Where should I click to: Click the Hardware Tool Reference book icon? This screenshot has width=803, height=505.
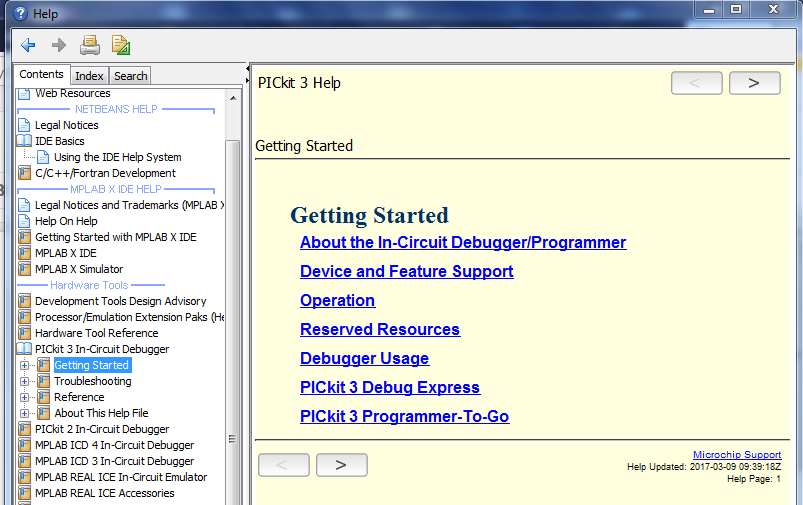click(24, 333)
